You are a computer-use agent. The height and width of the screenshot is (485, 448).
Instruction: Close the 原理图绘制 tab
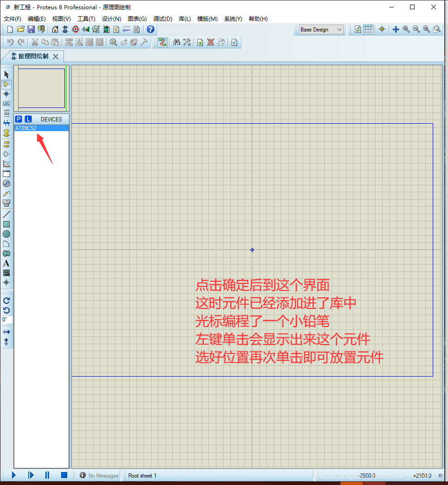click(x=56, y=57)
